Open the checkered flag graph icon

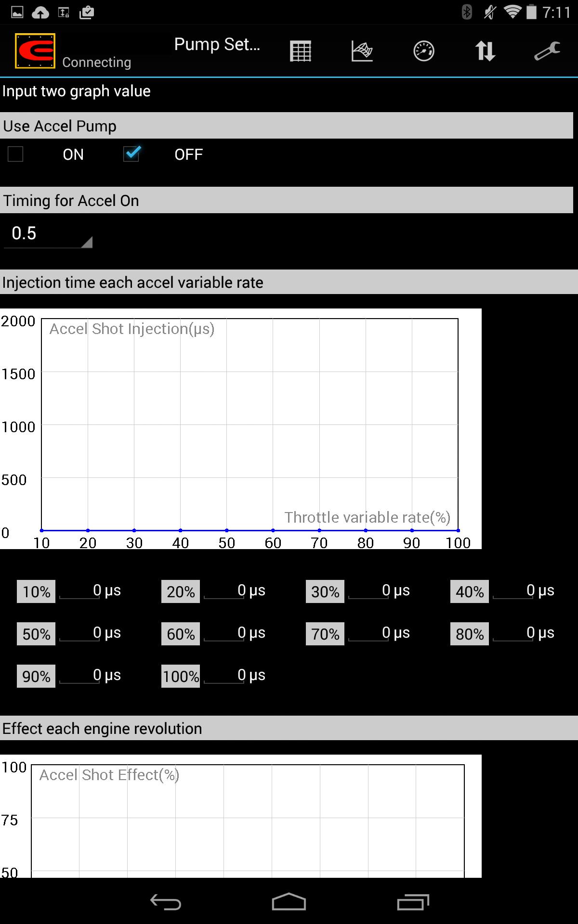(362, 51)
